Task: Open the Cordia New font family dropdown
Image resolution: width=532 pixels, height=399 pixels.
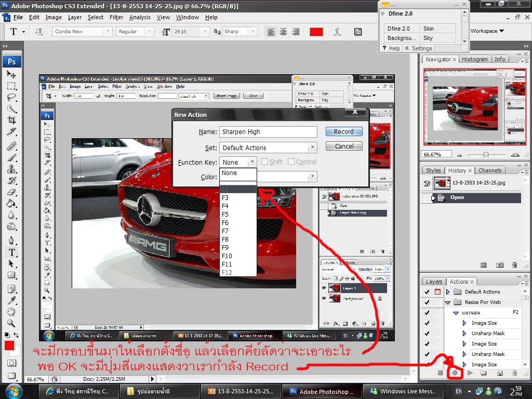Action: click(108, 32)
